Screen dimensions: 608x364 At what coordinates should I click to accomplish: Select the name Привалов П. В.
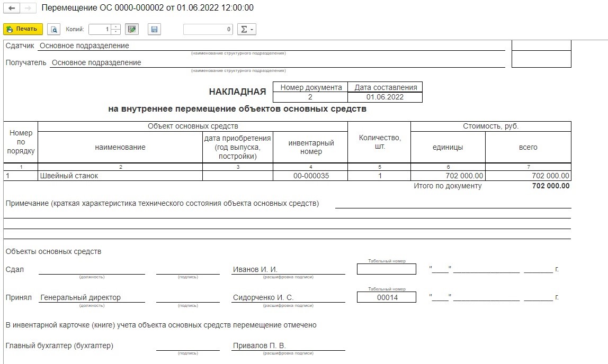click(x=259, y=346)
